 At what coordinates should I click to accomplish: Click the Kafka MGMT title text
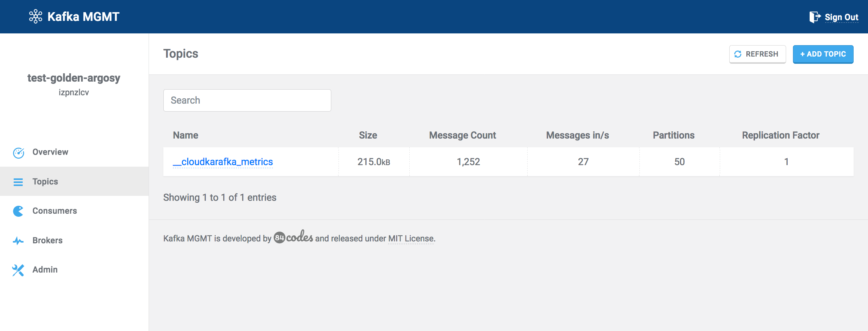coord(83,17)
